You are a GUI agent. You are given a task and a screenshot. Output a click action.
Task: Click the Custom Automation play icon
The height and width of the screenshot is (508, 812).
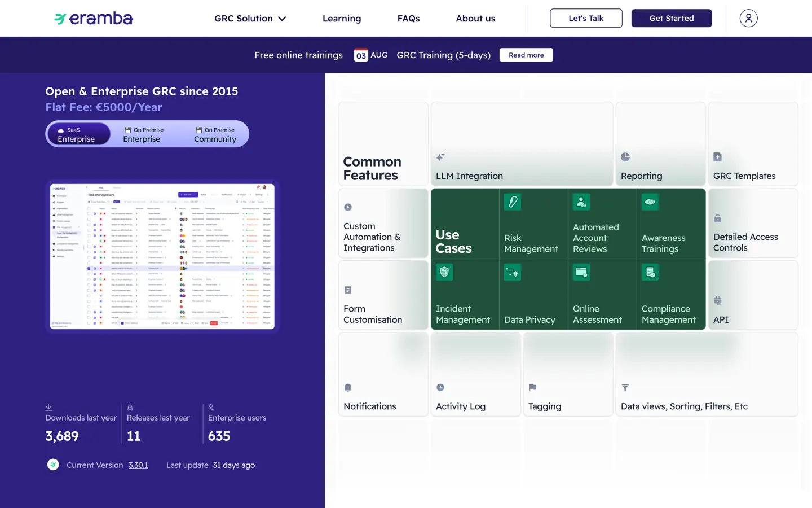point(348,207)
